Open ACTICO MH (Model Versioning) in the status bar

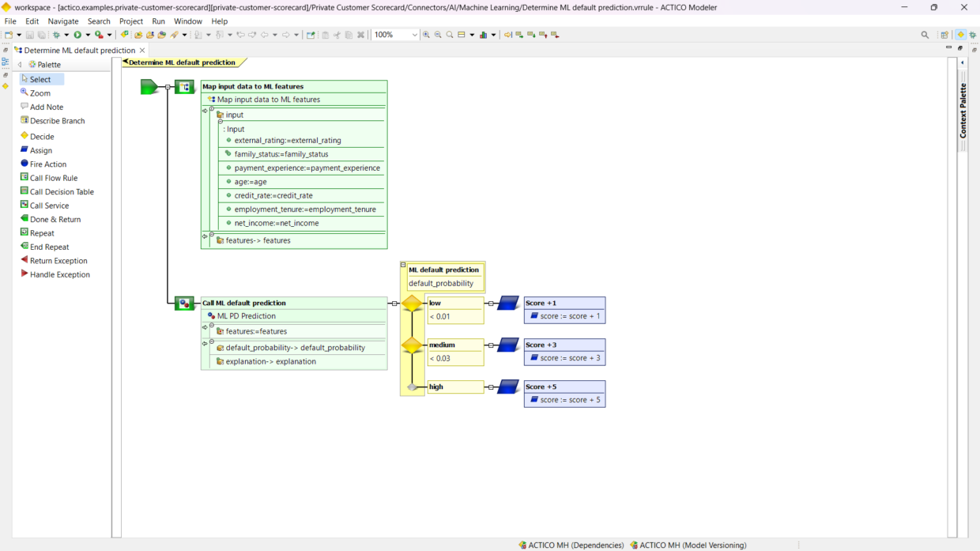pyautogui.click(x=688, y=545)
